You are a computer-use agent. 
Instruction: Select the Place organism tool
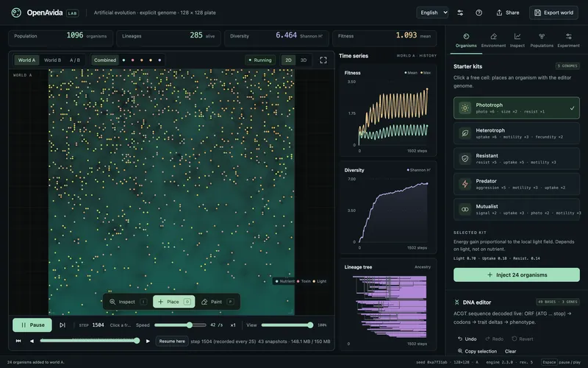pyautogui.click(x=174, y=302)
